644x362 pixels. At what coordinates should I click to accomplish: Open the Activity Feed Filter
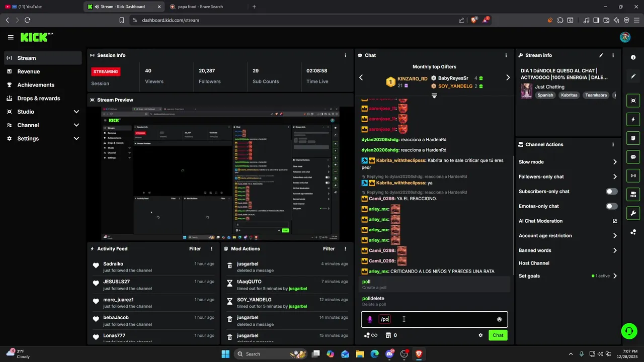click(x=195, y=249)
